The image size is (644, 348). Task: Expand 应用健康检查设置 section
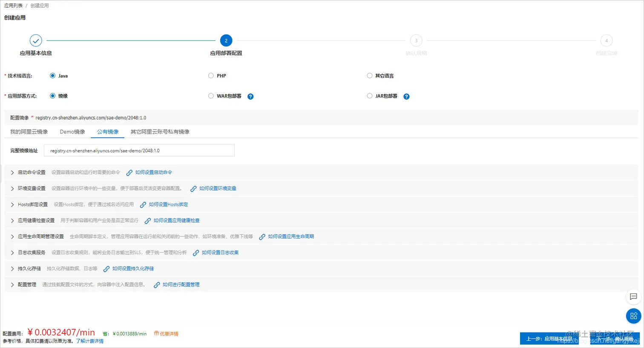click(x=12, y=221)
